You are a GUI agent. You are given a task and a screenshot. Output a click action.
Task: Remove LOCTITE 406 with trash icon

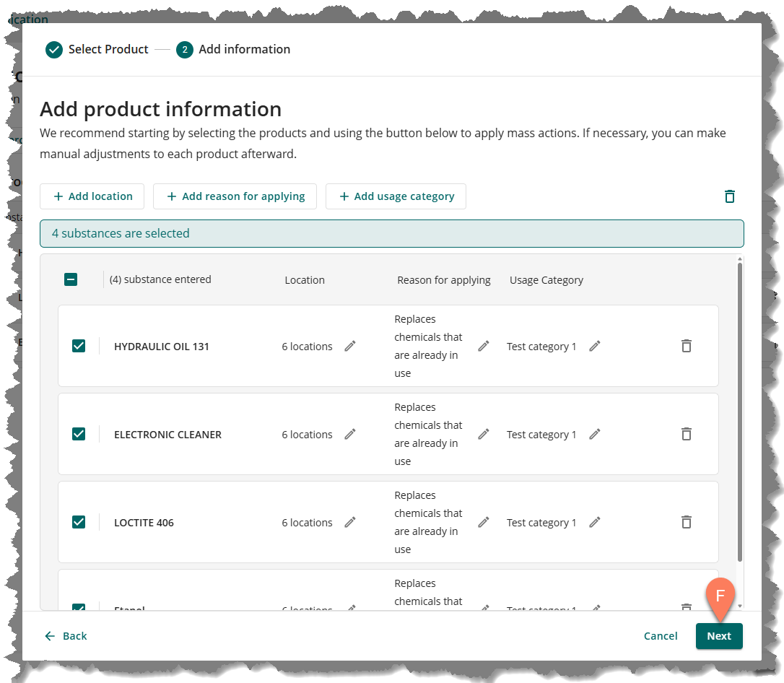687,523
